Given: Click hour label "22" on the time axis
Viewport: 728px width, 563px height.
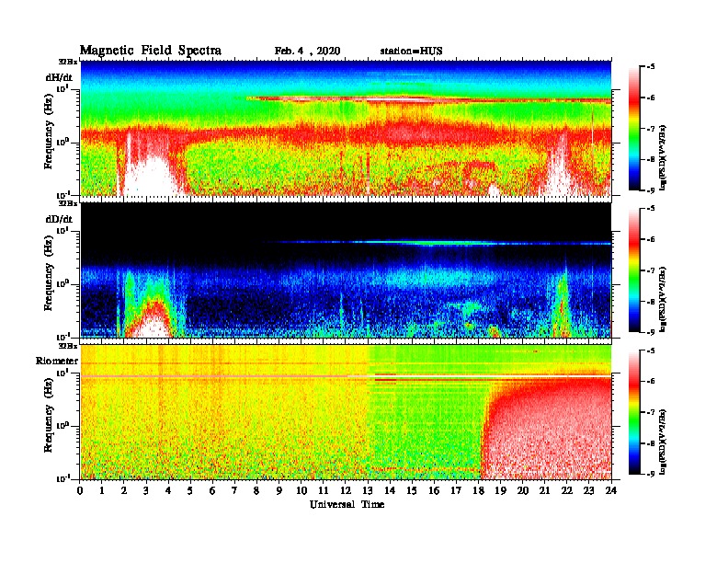Looking at the screenshot, I should coord(566,491).
